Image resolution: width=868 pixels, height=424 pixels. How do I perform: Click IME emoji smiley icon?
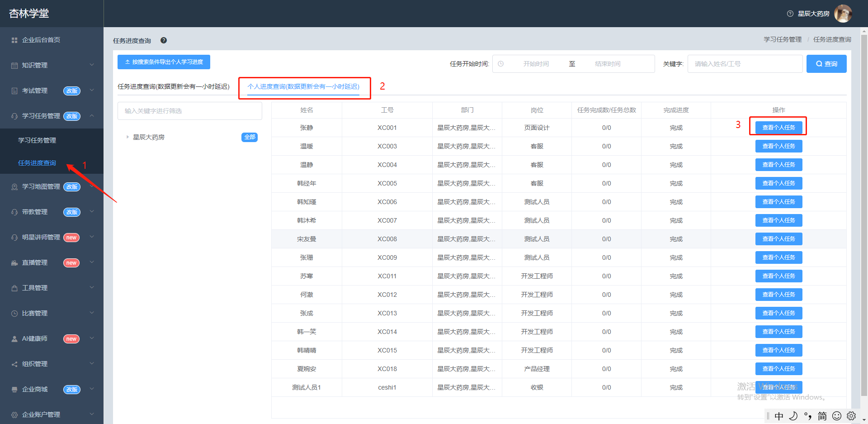click(837, 416)
